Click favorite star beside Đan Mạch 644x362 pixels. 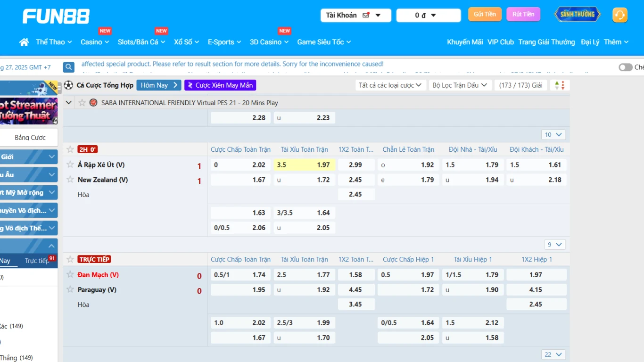pyautogui.click(x=70, y=275)
